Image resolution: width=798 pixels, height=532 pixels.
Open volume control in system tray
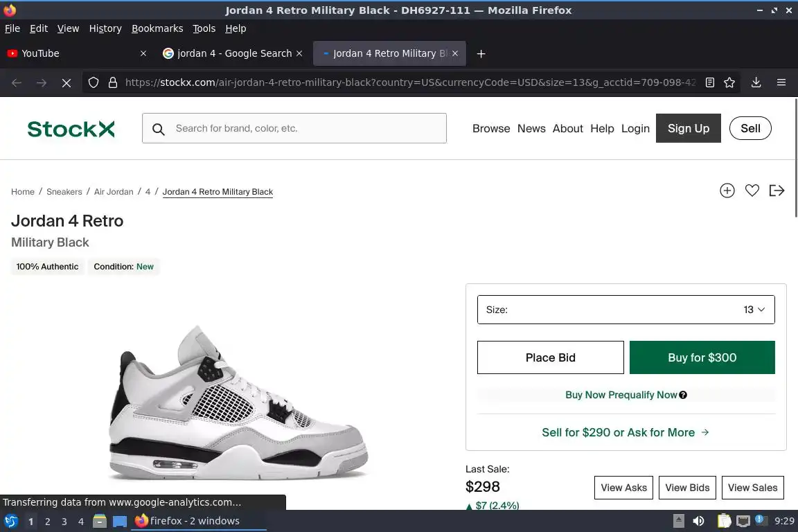tap(698, 521)
